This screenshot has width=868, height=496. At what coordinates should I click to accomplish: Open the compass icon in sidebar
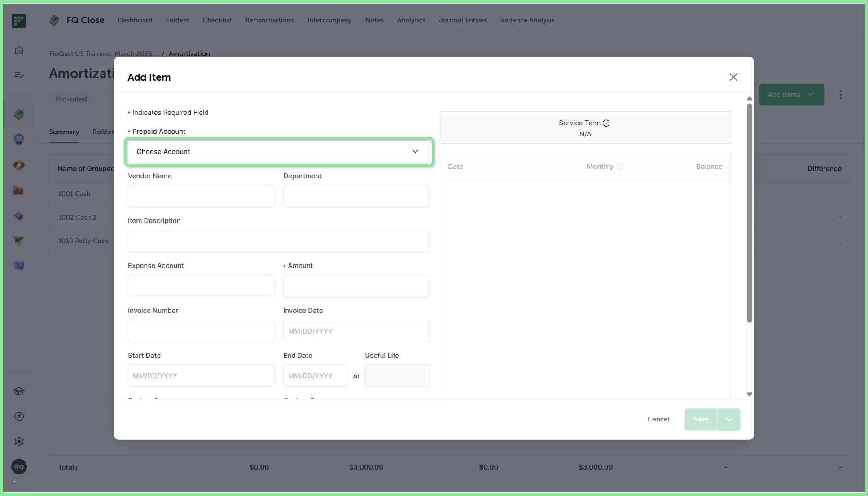click(19, 416)
